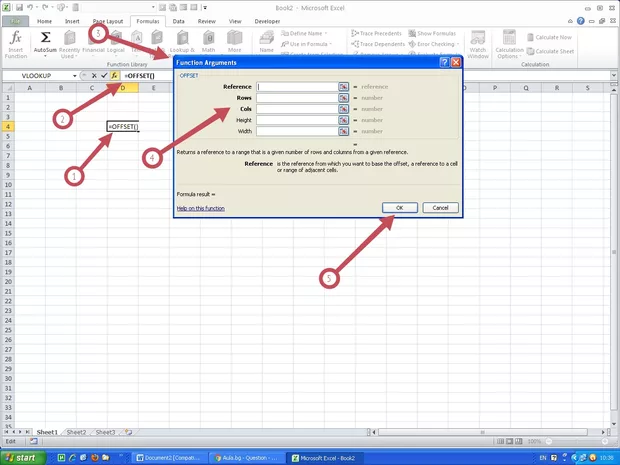Click the Cols range selector icon
The height and width of the screenshot is (465, 620).
coord(344,109)
